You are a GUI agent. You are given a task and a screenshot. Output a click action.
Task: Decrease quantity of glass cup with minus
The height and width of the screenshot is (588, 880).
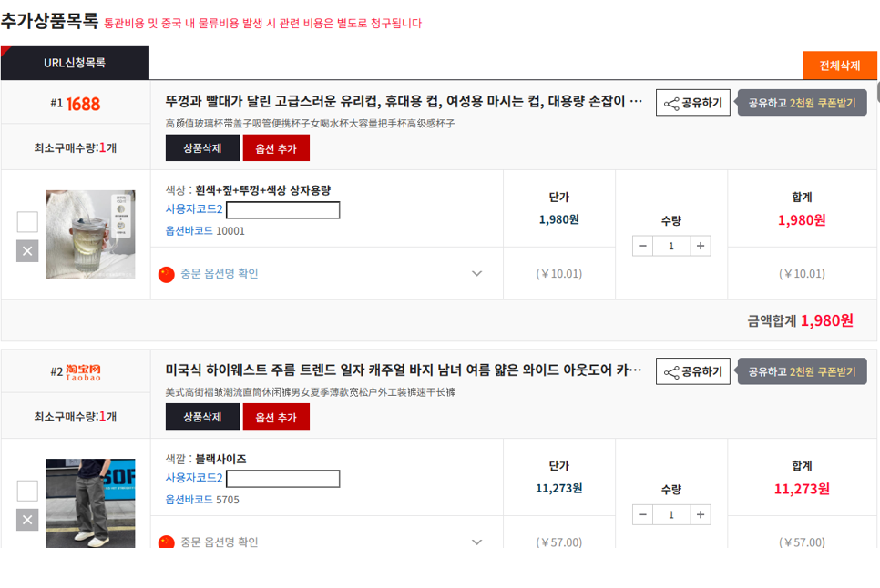(x=642, y=246)
